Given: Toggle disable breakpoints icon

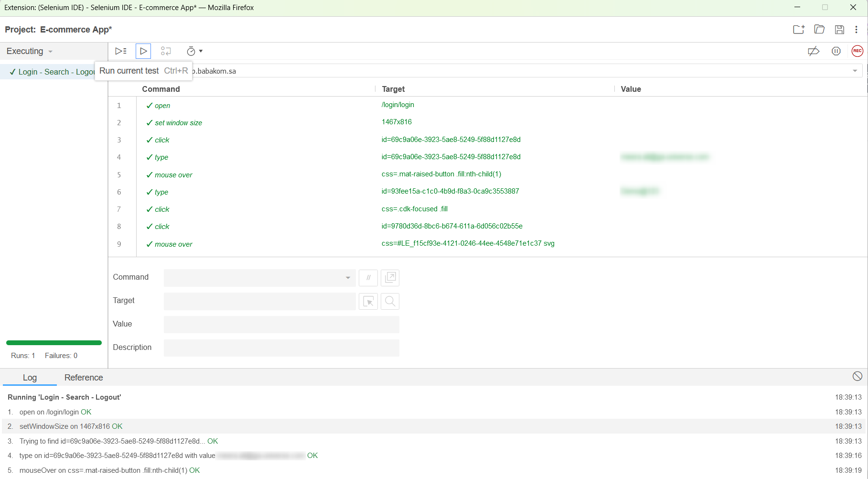Looking at the screenshot, I should (x=814, y=51).
